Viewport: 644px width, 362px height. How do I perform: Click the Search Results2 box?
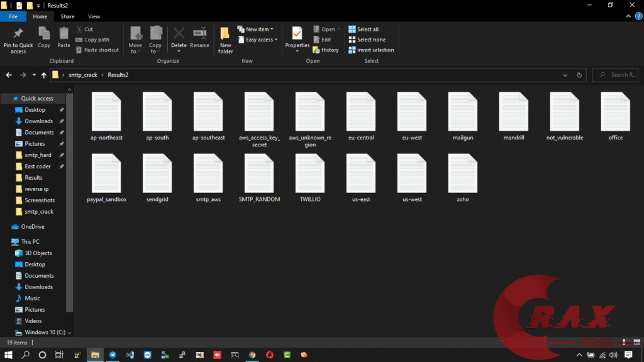coord(615,75)
